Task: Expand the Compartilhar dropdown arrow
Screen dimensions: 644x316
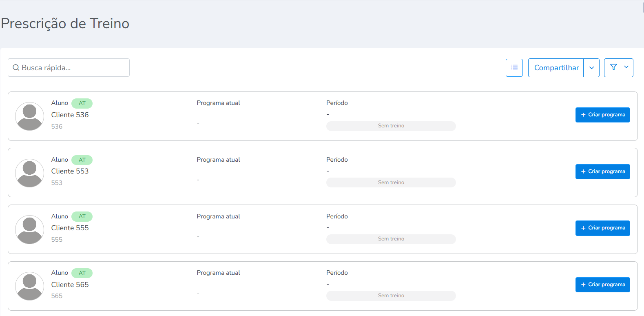Action: point(591,68)
